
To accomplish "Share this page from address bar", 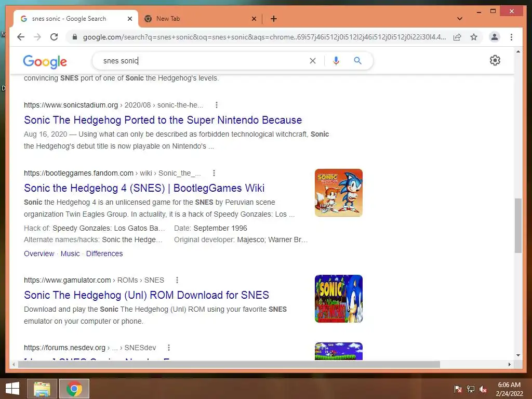I will click(457, 37).
